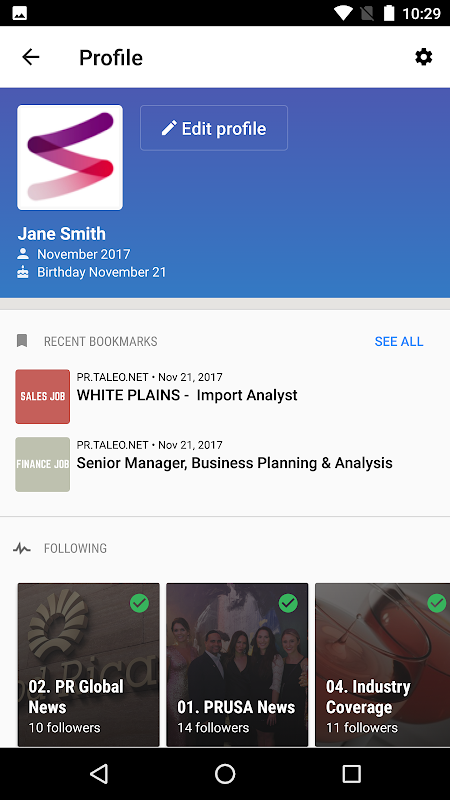450x800 pixels.
Task: Open the 01. PRUSA News card
Action: tap(237, 665)
